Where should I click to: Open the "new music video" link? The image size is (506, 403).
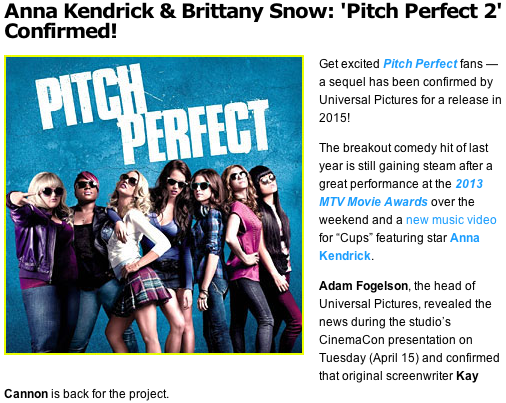point(451,220)
